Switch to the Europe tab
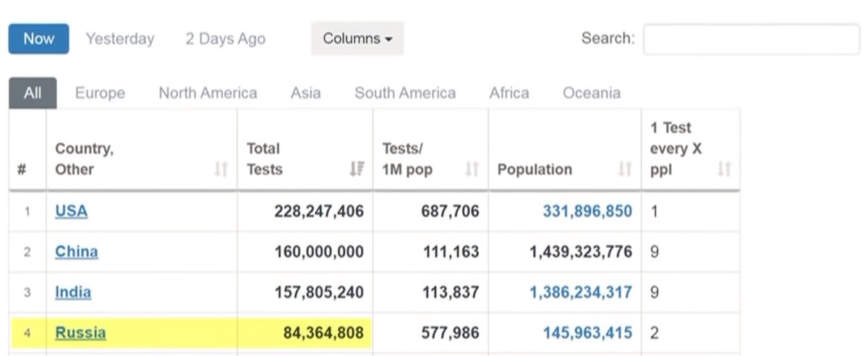868x356 pixels. click(100, 93)
